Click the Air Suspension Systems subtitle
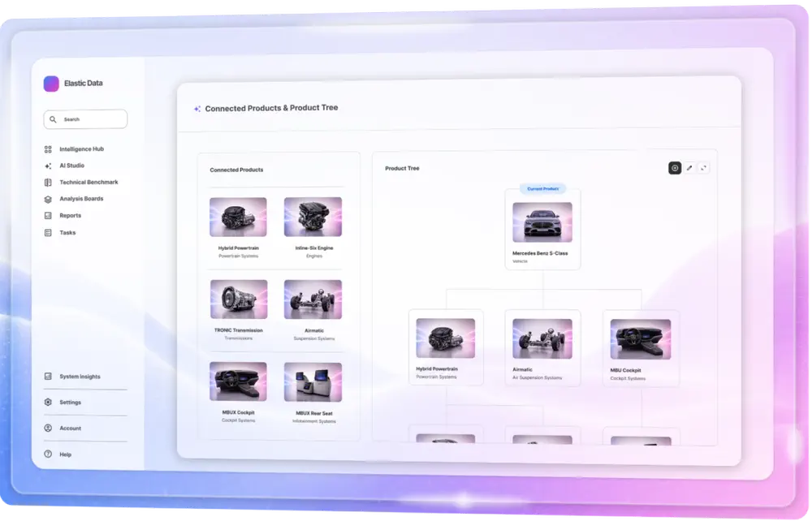Screen dimensions: 812x521 tap(537, 377)
